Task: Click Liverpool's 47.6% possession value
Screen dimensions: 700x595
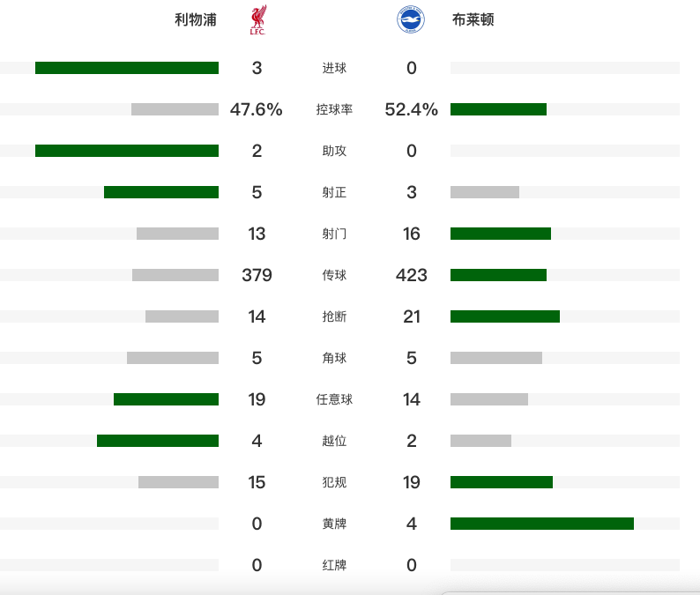Action: click(257, 109)
